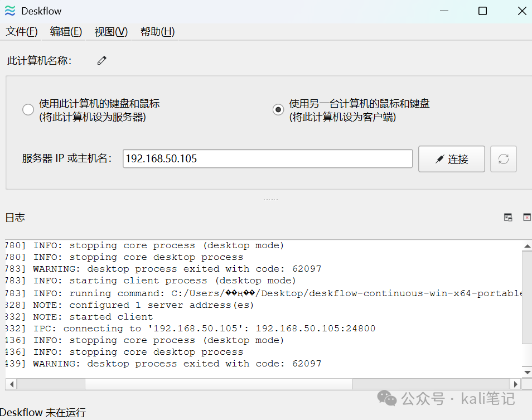The image size is (532, 420).
Task: Click the refresh icon beside the connect button
Action: click(504, 159)
